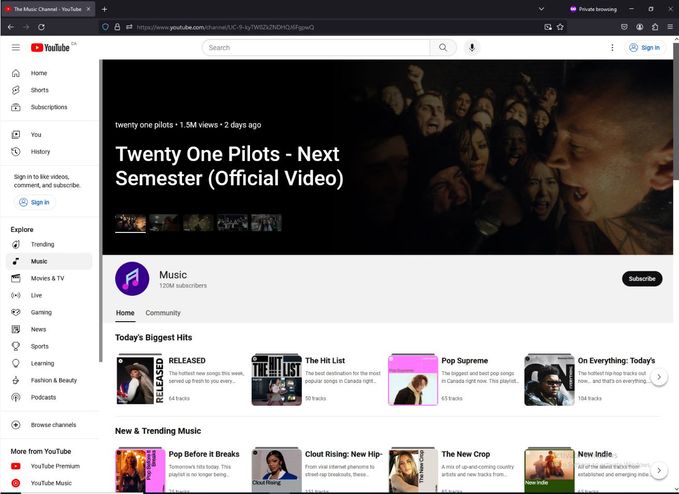Bookmark this page with star icon
The image size is (679, 494).
point(560,27)
